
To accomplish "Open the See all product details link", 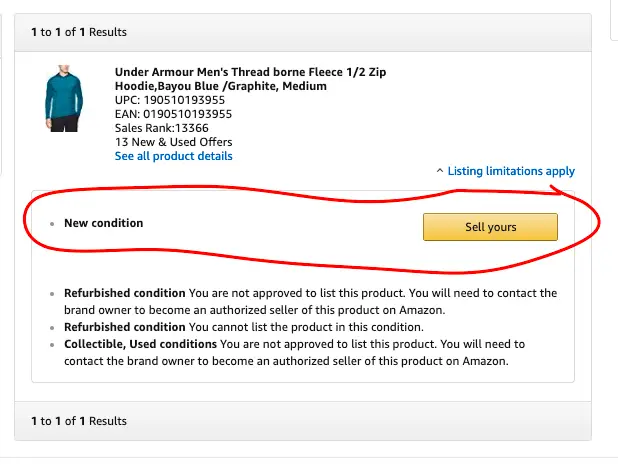I will click(x=173, y=156).
